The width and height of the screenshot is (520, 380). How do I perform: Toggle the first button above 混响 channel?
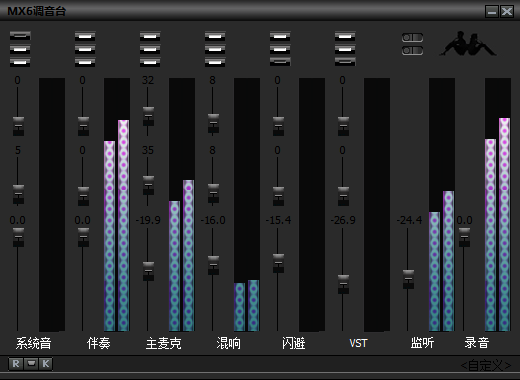(x=215, y=36)
